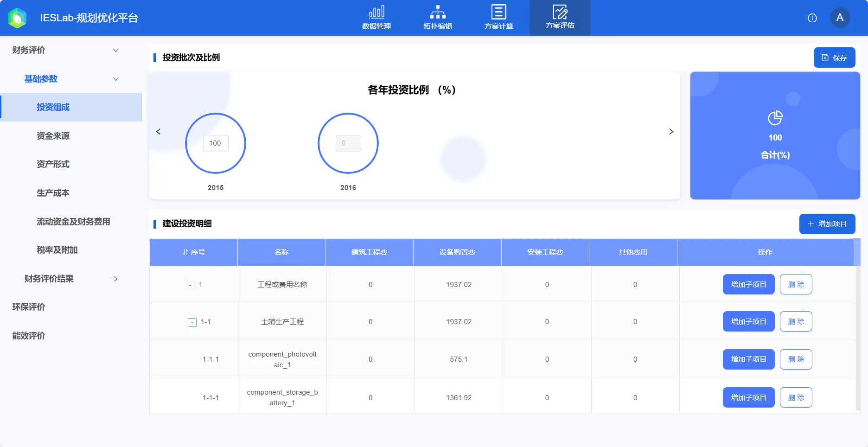Go to next investment years arrow
Image resolution: width=868 pixels, height=447 pixels.
tap(671, 132)
